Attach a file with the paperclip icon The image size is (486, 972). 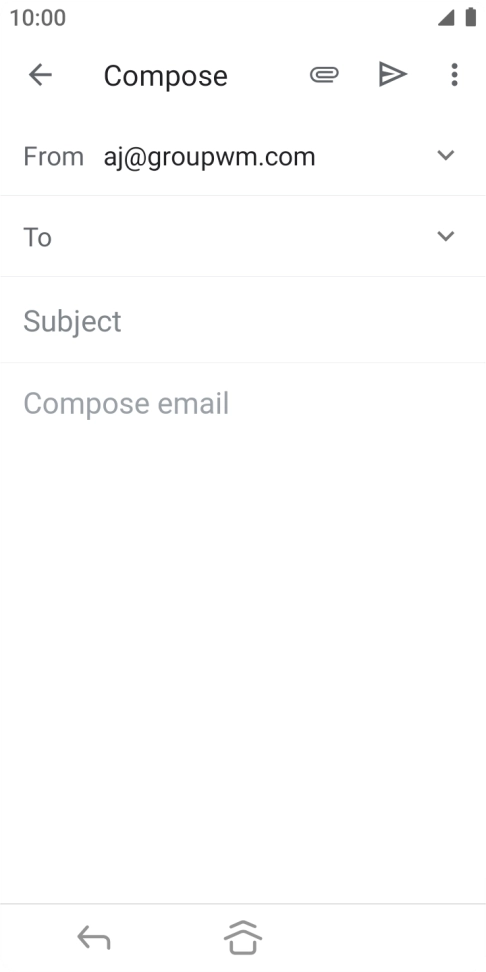(324, 75)
